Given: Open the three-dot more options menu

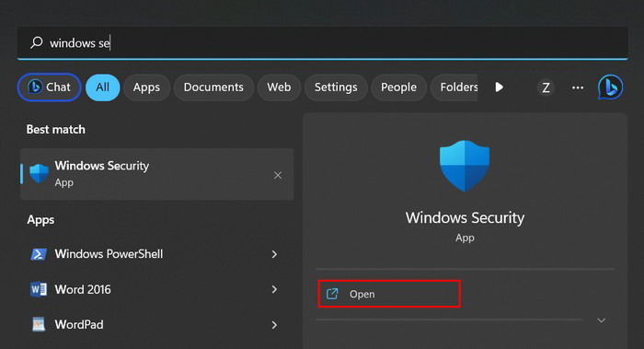Looking at the screenshot, I should tap(578, 87).
